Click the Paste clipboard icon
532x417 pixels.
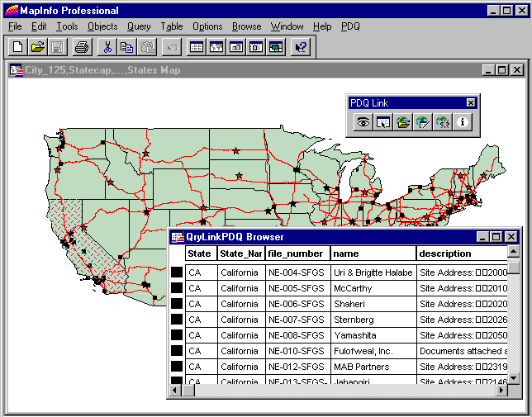point(147,47)
